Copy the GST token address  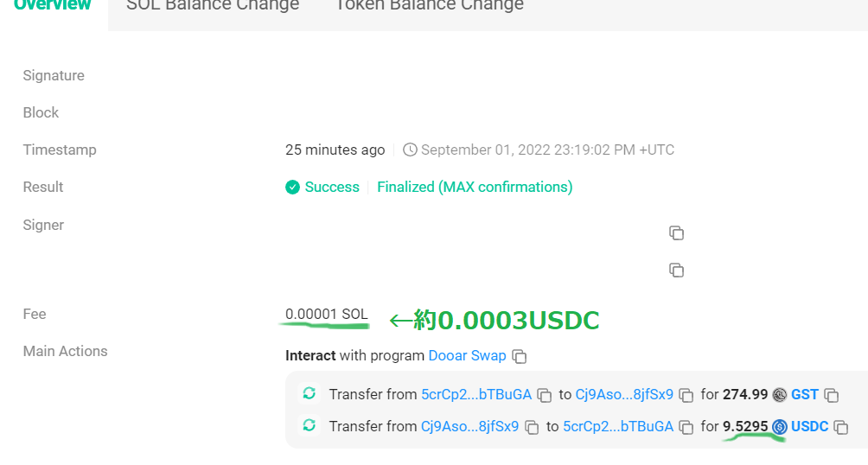point(832,395)
